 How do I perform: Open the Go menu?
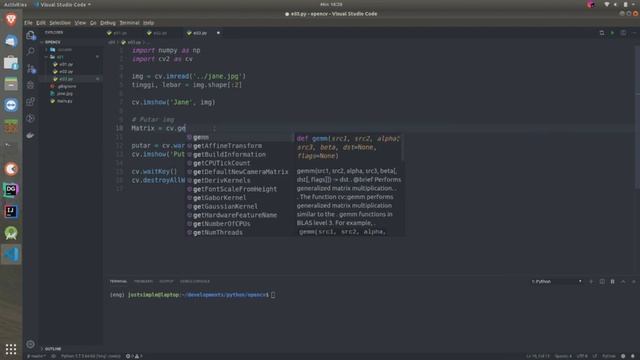click(x=93, y=23)
